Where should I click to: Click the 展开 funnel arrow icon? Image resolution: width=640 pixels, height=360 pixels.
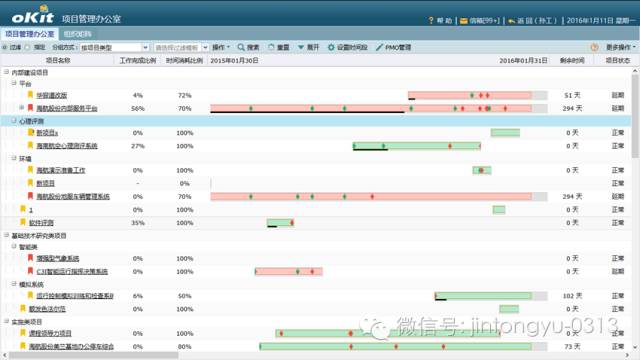click(301, 47)
